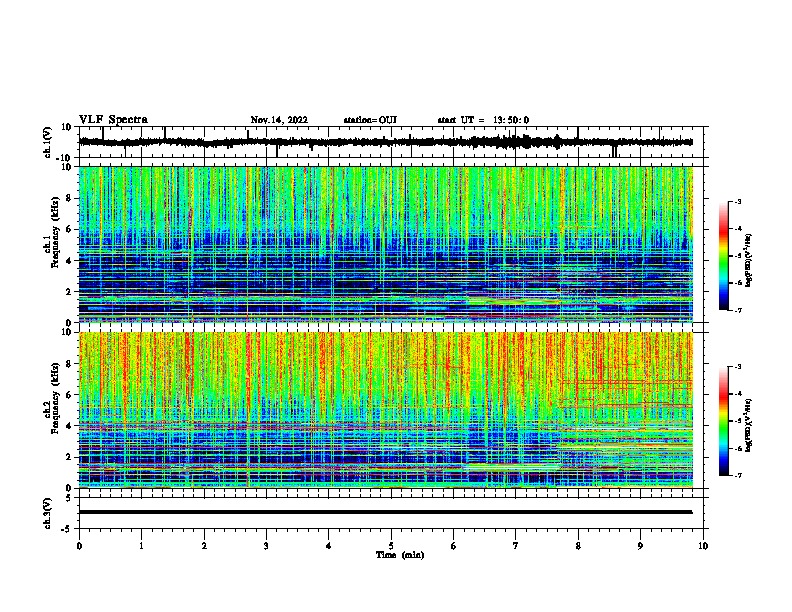Click the ch.1 spectrogram color scale bar
The image size is (792, 612).
723,256
